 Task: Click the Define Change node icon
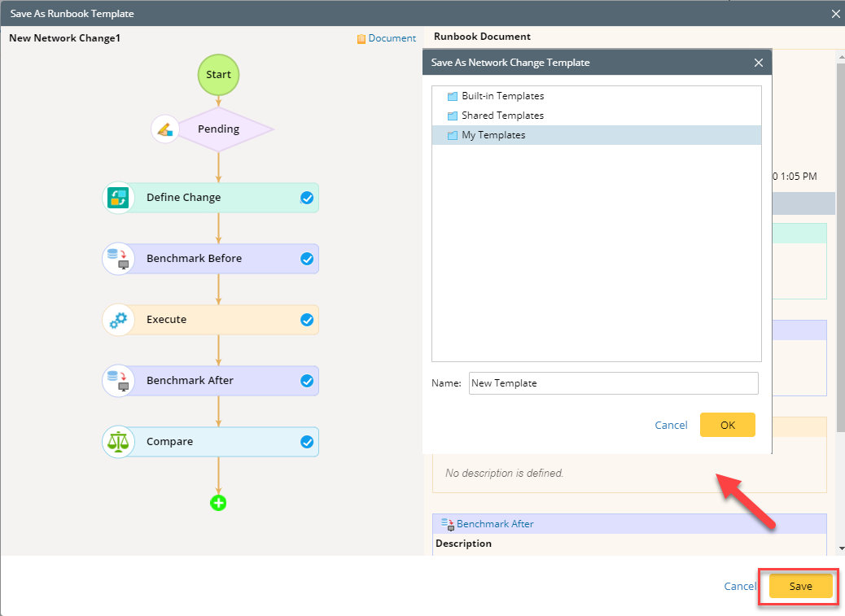[119, 198]
